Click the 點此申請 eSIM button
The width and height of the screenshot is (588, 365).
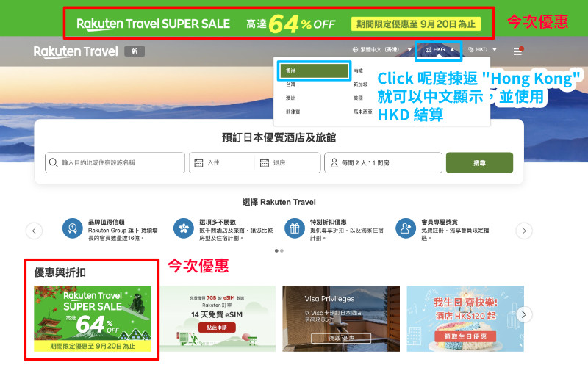[217, 328]
